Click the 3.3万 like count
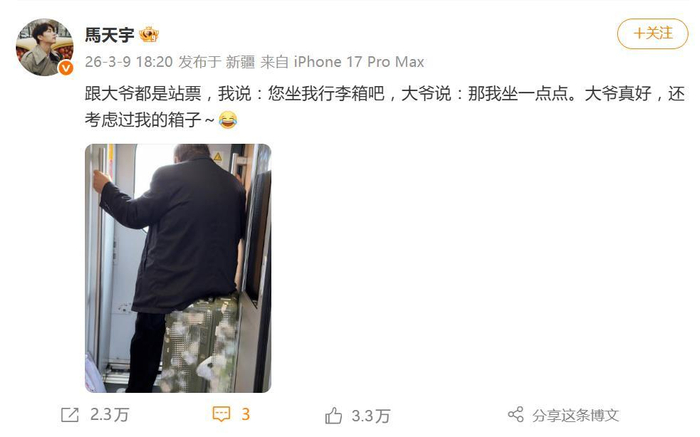 [x=371, y=416]
